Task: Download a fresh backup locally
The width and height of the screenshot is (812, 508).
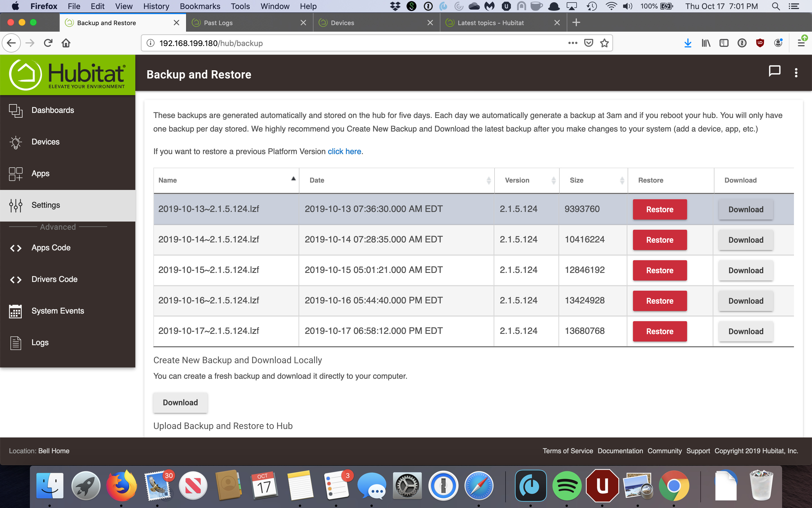Action: [x=180, y=402]
